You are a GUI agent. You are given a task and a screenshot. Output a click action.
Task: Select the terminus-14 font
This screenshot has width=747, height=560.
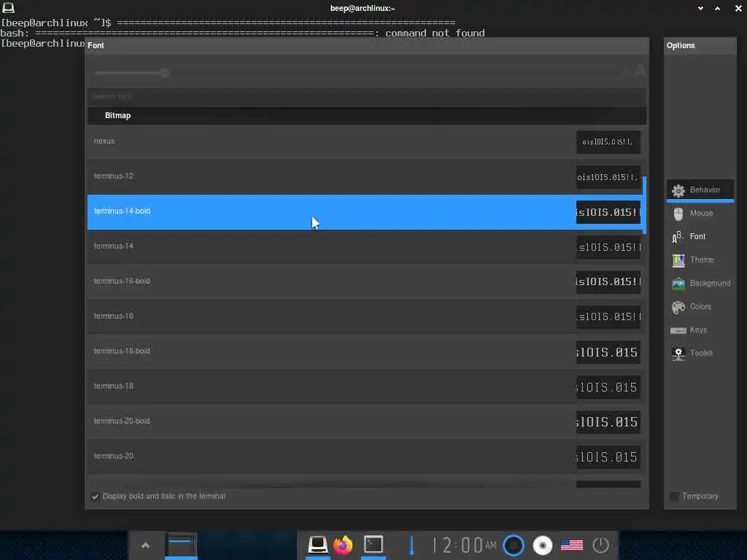point(365,246)
